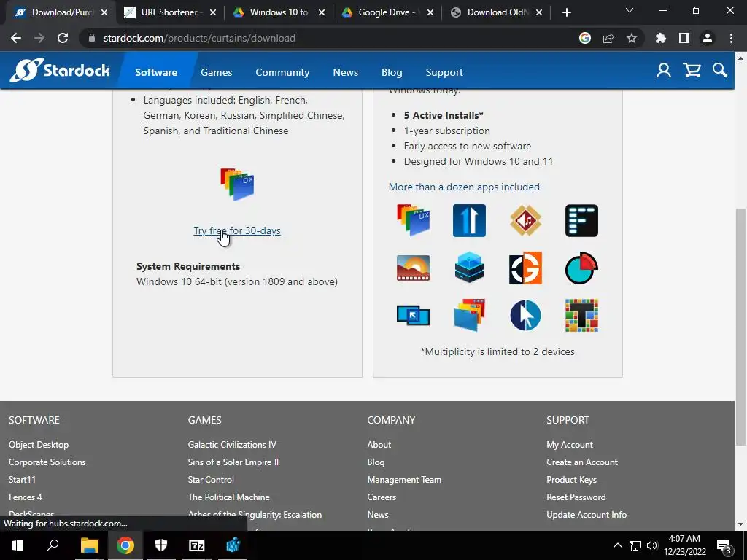Select the WindowBlinds stacked windows app icon
This screenshot has height=560, width=747.
tap(469, 315)
